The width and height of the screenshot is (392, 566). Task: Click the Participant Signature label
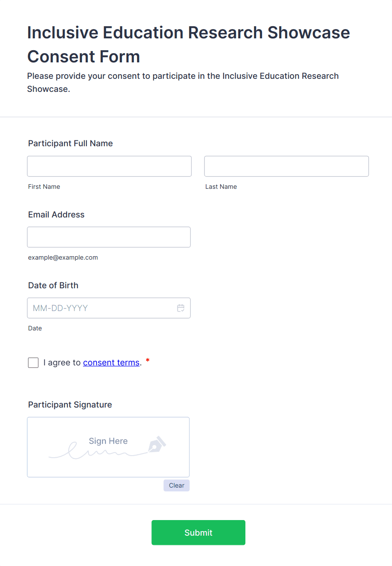point(70,405)
